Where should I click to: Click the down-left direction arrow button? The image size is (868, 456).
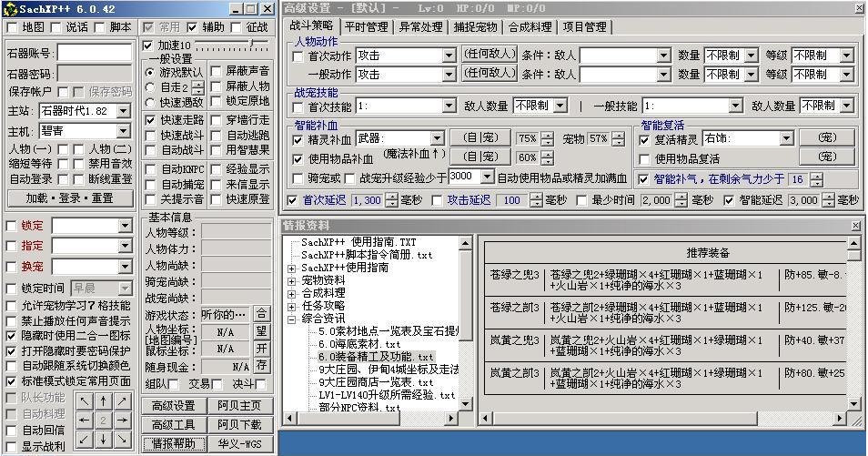click(x=84, y=439)
